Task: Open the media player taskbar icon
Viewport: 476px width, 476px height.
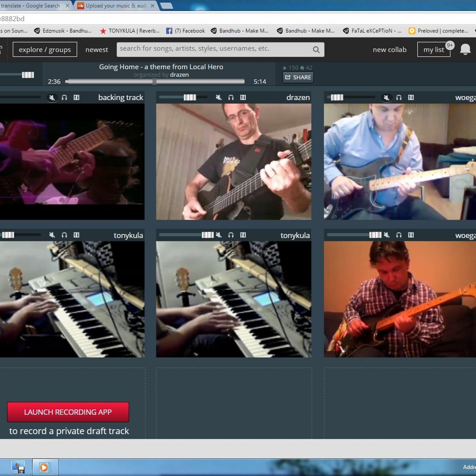Action: pyautogui.click(x=45, y=467)
